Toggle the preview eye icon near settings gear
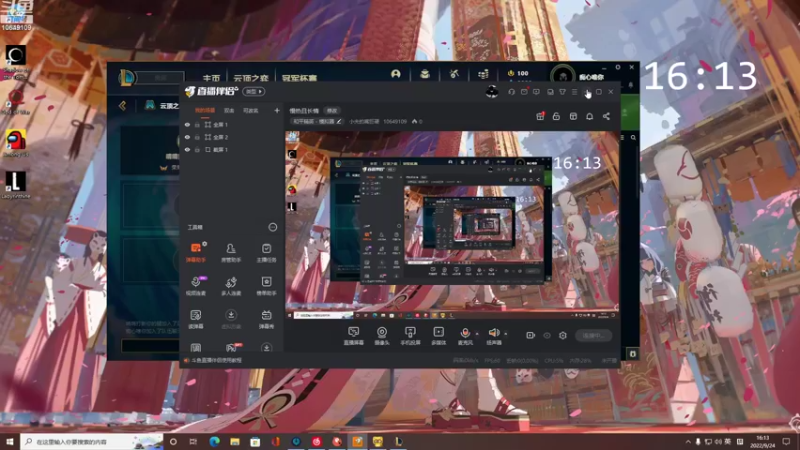The width and height of the screenshot is (800, 450). 546,335
